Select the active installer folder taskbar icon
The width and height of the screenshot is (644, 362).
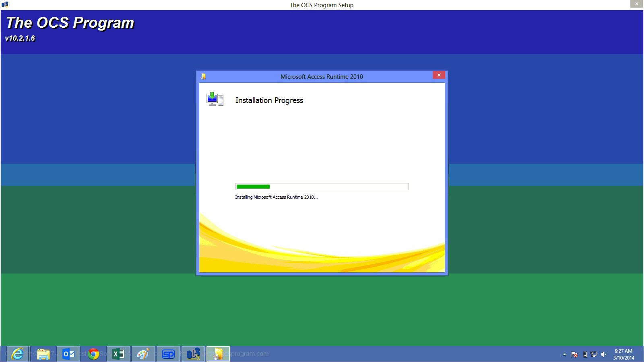pyautogui.click(x=218, y=354)
